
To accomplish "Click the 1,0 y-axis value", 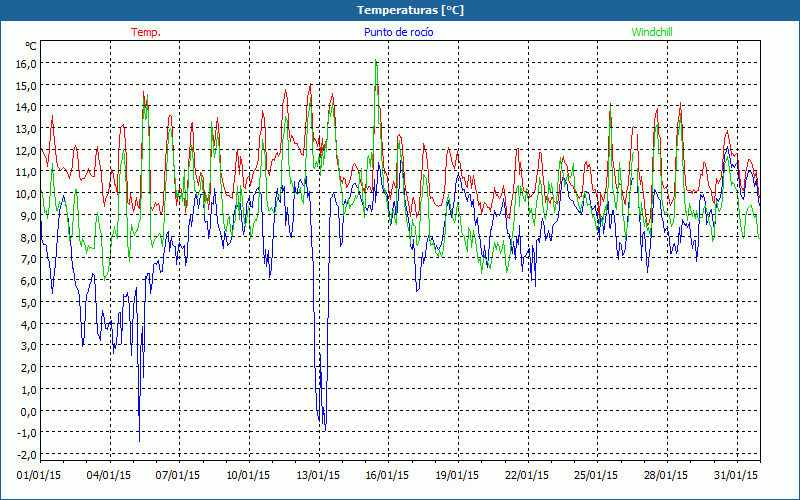I will pyautogui.click(x=29, y=389).
